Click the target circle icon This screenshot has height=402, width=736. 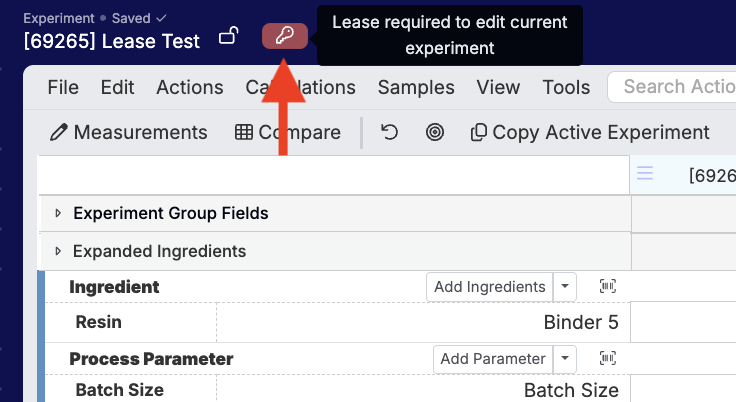(x=435, y=132)
